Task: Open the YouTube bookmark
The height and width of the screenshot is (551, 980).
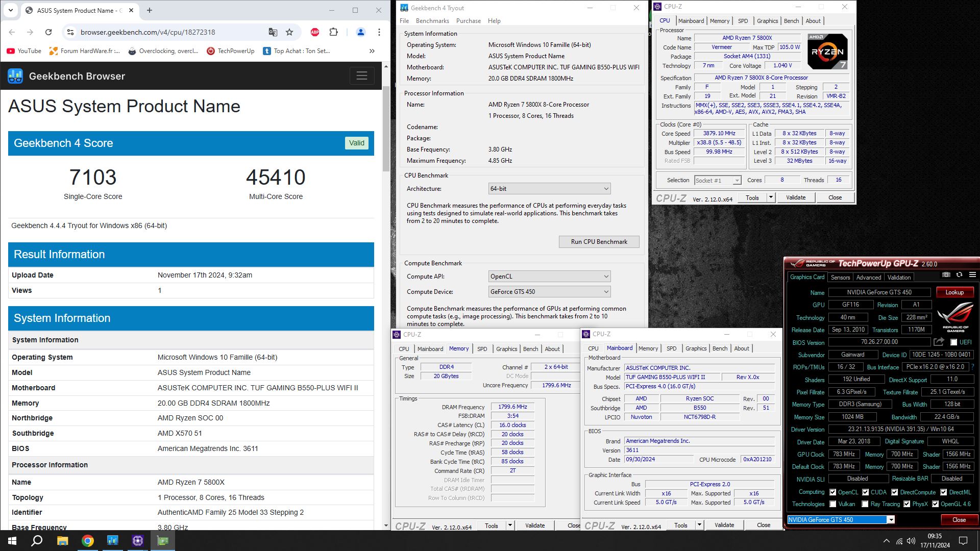Action: coord(24,51)
